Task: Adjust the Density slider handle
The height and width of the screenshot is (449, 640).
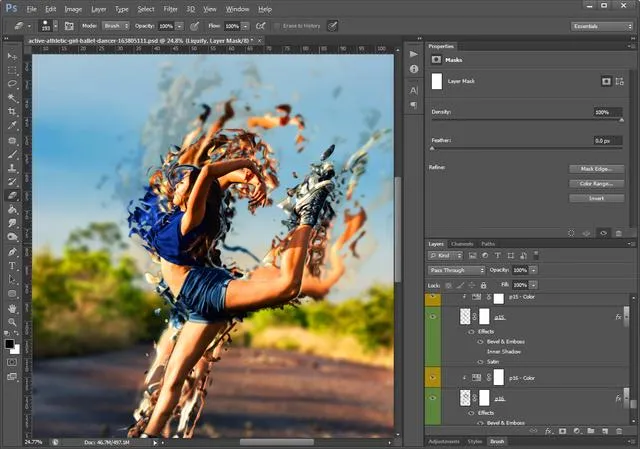Action: click(621, 120)
